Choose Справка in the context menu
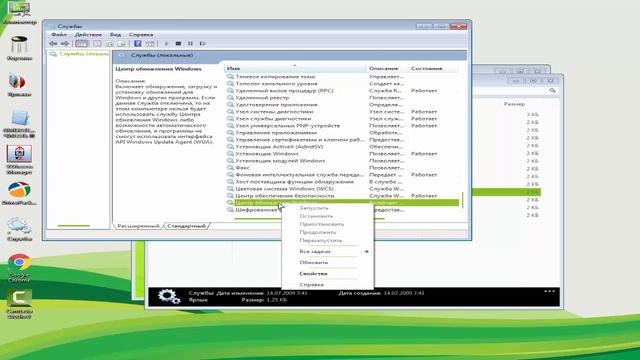The image size is (640, 360). (311, 284)
